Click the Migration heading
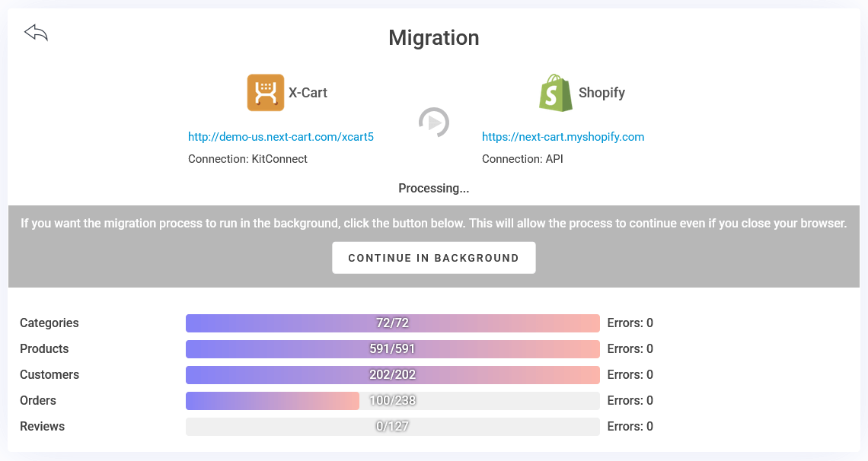Viewport: 868px width, 461px height. tap(433, 37)
